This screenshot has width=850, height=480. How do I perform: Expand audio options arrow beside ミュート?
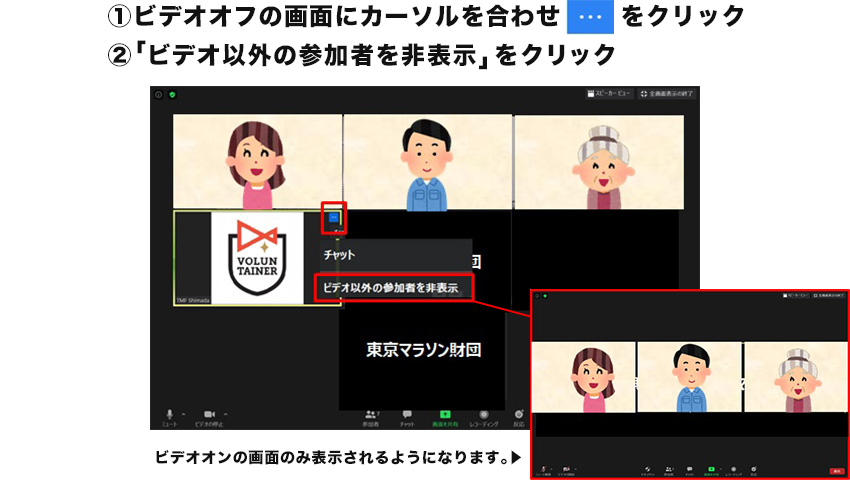(184, 413)
